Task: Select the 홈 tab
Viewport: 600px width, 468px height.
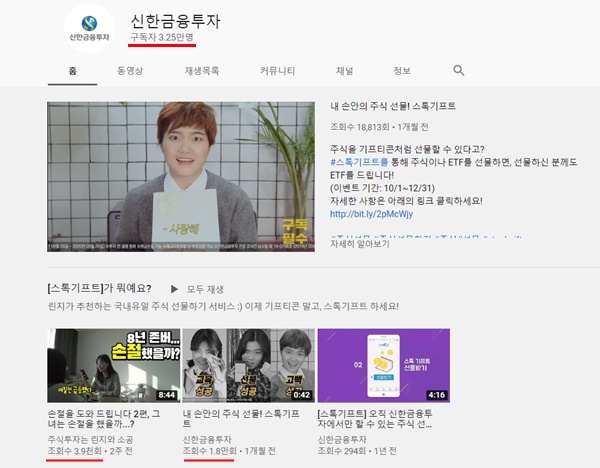Action: (x=72, y=71)
